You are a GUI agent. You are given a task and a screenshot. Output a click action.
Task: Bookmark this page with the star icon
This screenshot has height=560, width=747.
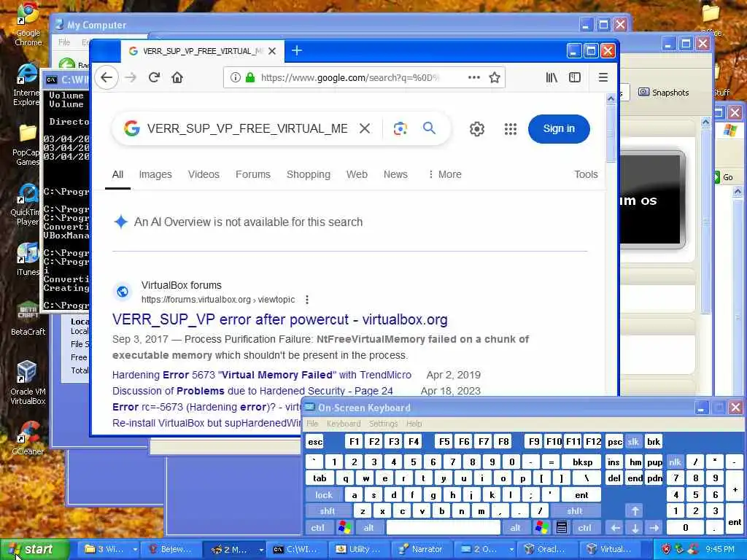495,77
